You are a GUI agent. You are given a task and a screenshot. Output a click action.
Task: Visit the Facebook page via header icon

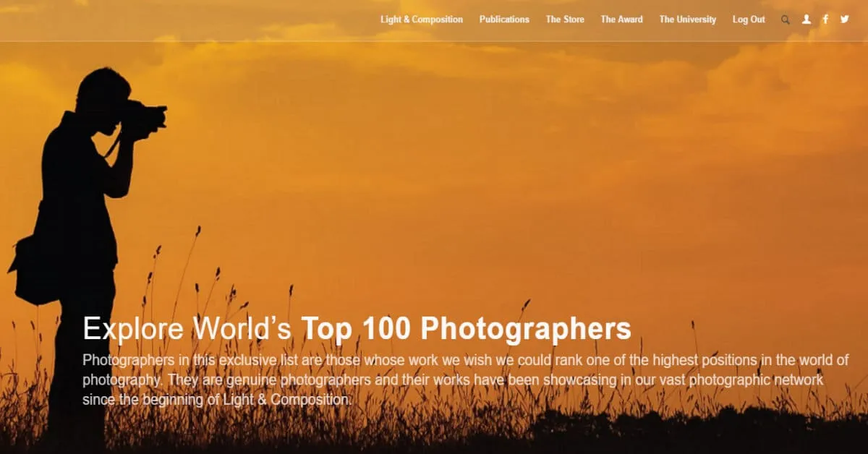(825, 20)
